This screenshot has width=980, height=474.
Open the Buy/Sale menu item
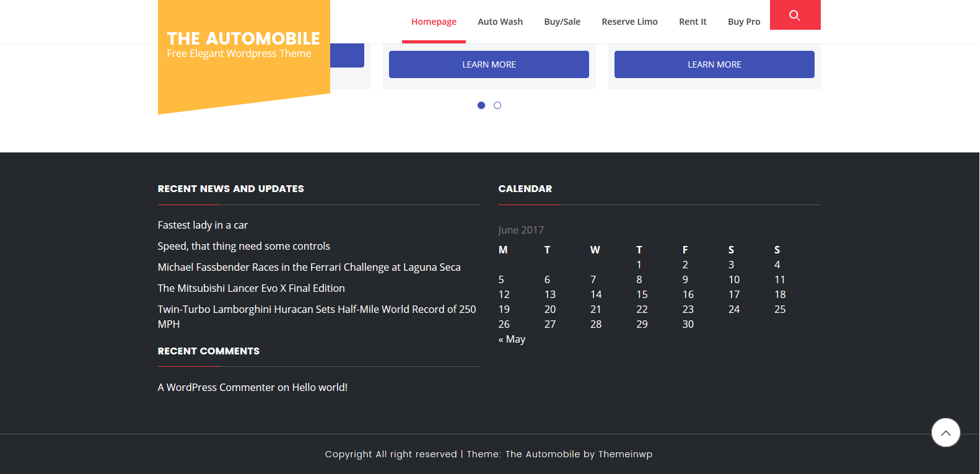[x=562, y=22]
